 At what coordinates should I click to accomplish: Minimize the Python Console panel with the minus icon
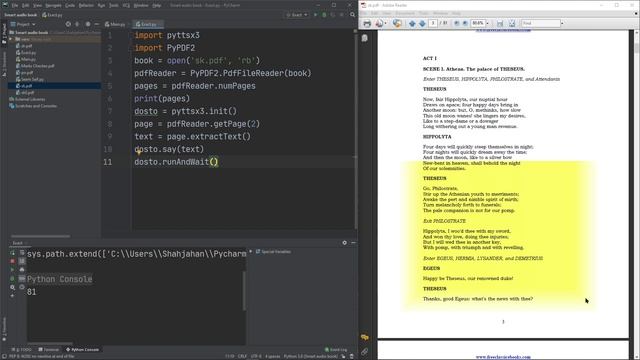(353, 242)
